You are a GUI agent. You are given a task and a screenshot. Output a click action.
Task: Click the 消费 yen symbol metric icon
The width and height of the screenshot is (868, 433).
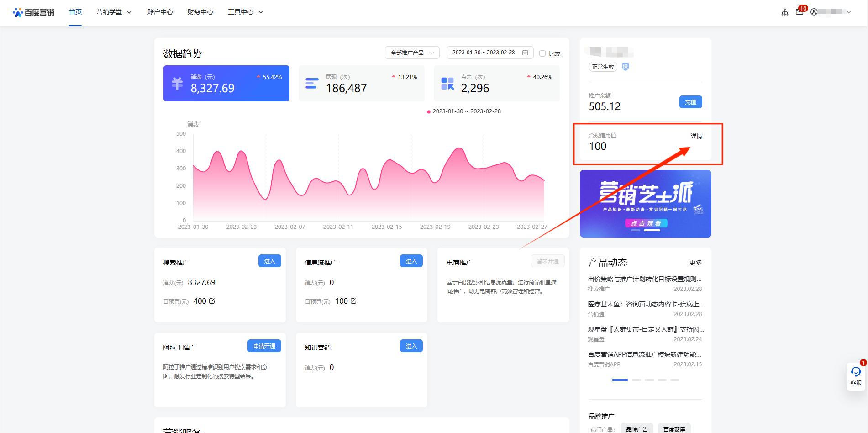point(178,83)
